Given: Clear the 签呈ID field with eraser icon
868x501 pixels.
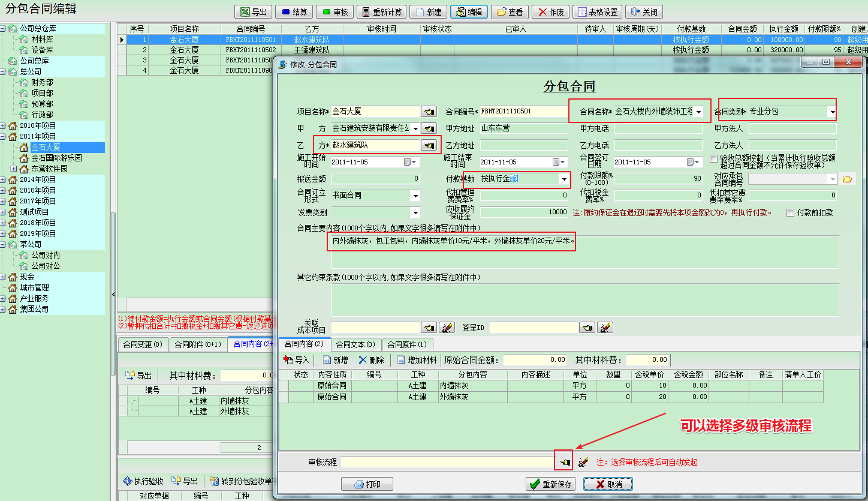Looking at the screenshot, I should (x=605, y=328).
